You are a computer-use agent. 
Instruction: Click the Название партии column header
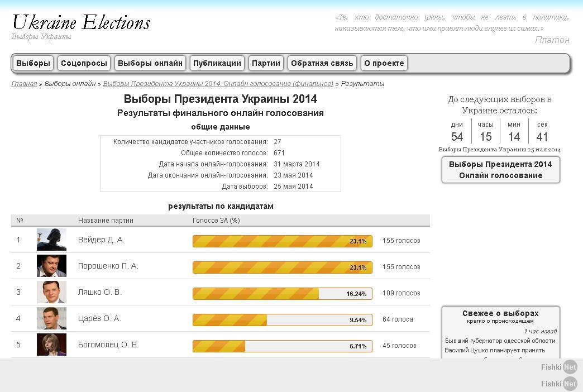tap(106, 221)
